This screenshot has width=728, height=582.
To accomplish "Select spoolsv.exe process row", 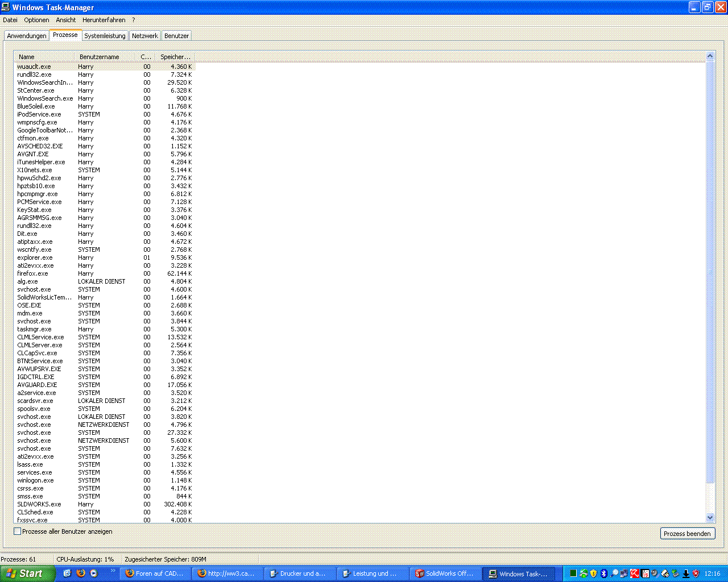I will (105, 409).
